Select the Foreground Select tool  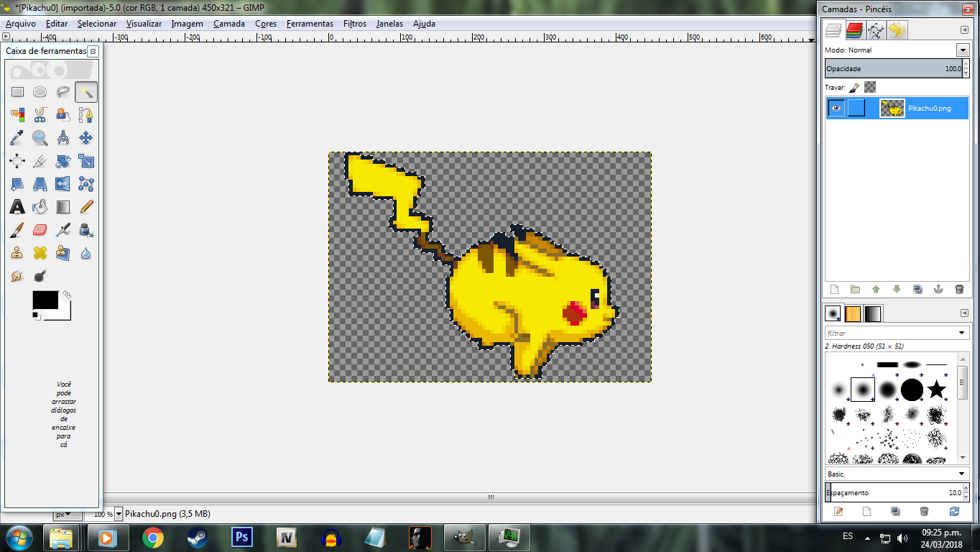pos(63,115)
